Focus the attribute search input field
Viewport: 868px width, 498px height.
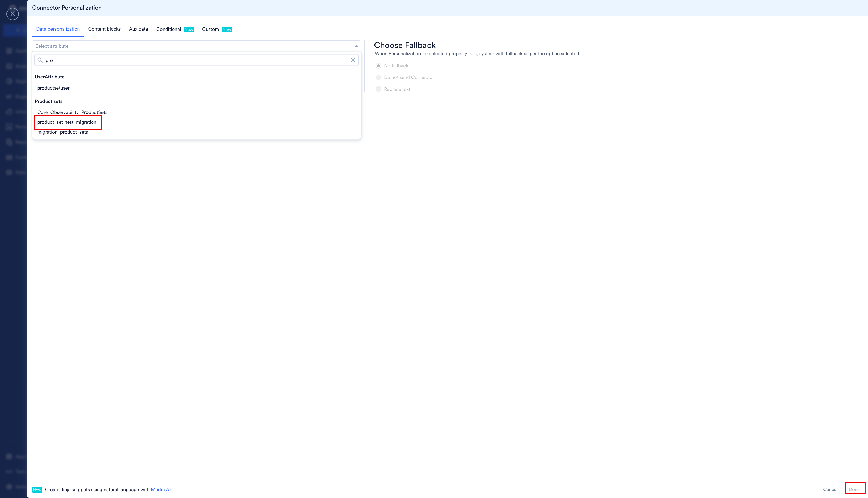click(197, 60)
